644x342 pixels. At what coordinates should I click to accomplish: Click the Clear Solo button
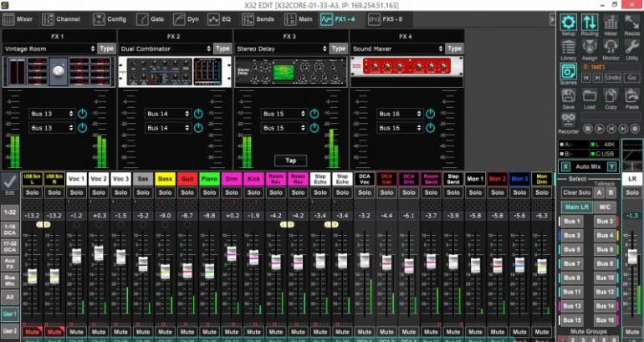pos(576,192)
